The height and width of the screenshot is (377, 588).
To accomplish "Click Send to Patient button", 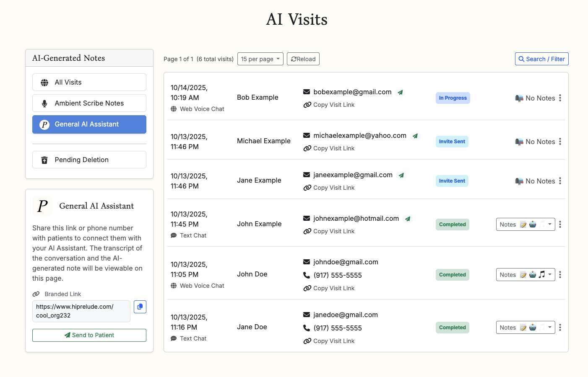I will (x=89, y=335).
